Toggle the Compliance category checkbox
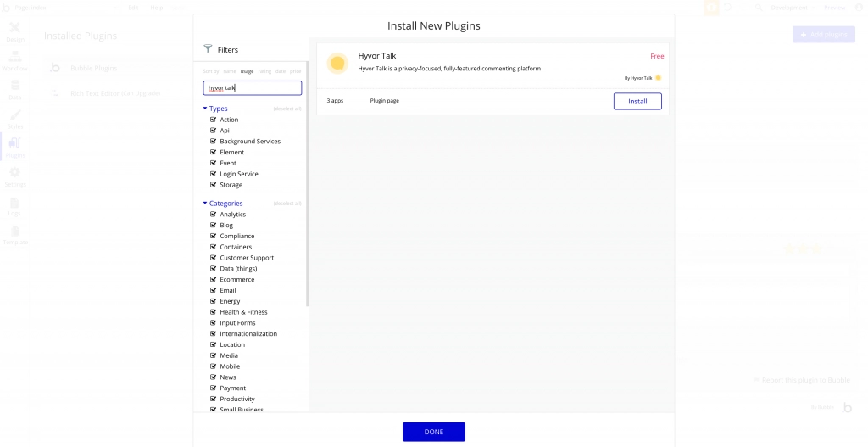 213,236
